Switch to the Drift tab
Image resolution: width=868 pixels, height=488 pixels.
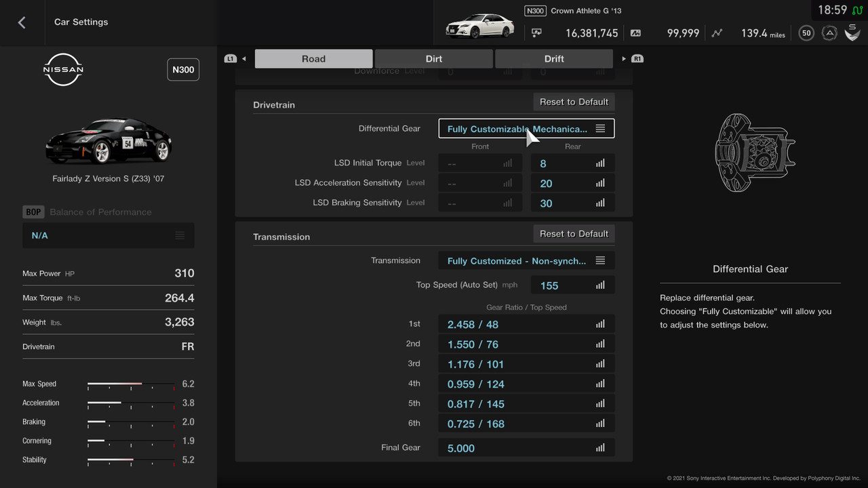coord(554,59)
